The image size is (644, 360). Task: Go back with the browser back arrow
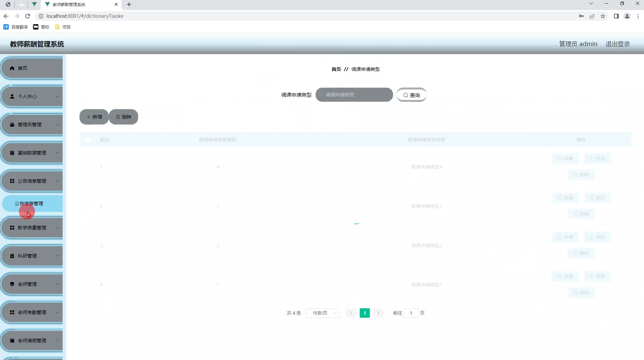tap(6, 16)
